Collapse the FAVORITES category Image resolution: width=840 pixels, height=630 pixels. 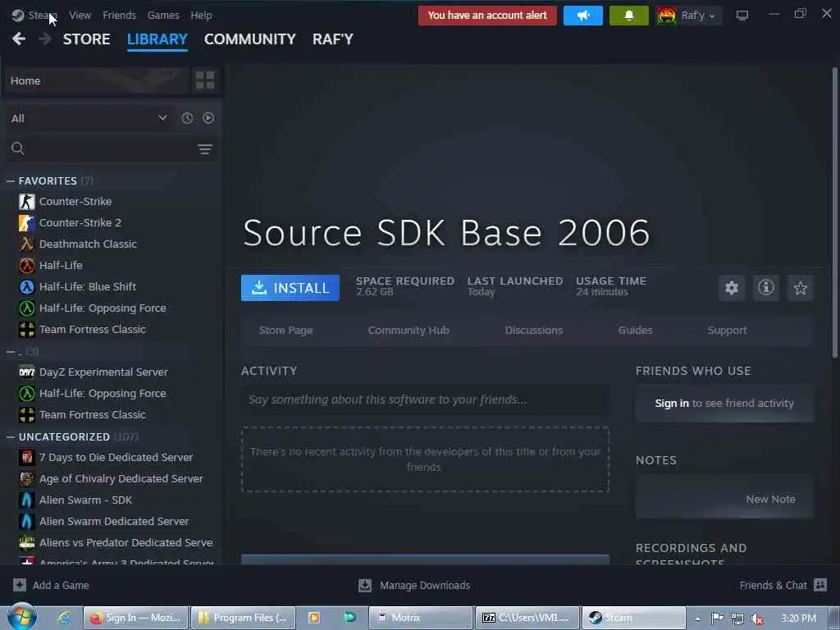pyautogui.click(x=10, y=181)
